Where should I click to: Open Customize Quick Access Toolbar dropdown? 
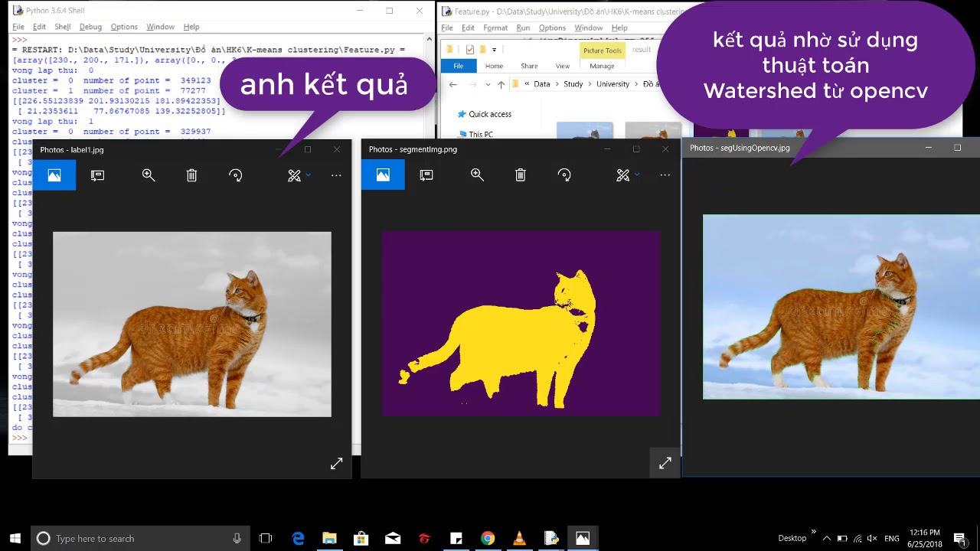point(494,50)
